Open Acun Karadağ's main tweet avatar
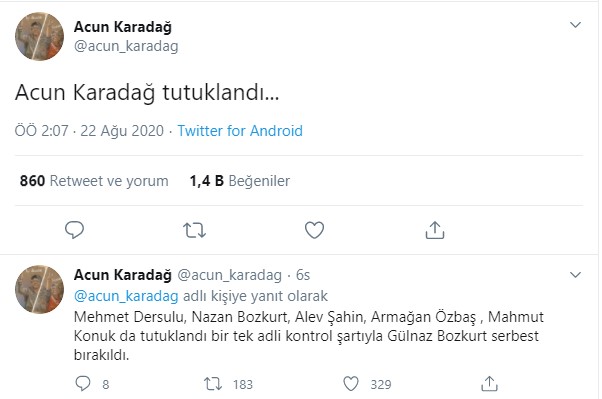This screenshot has width=602, height=399. tap(40, 36)
